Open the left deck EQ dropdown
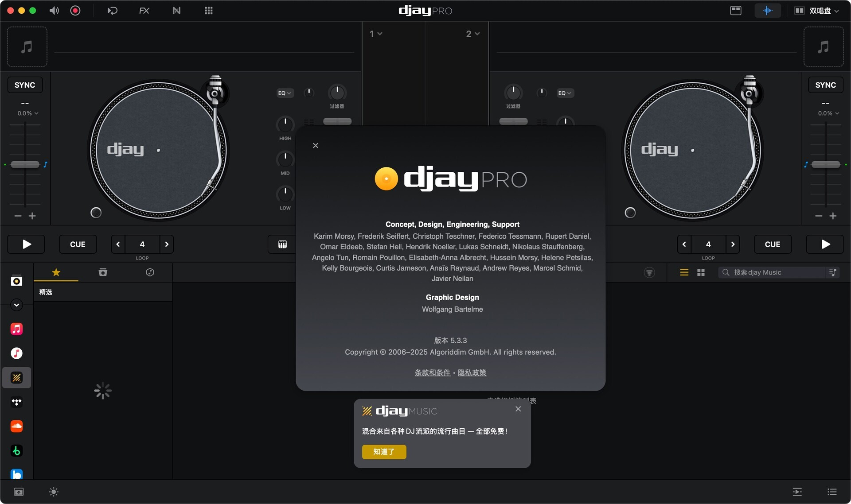The image size is (851, 504). coord(285,93)
